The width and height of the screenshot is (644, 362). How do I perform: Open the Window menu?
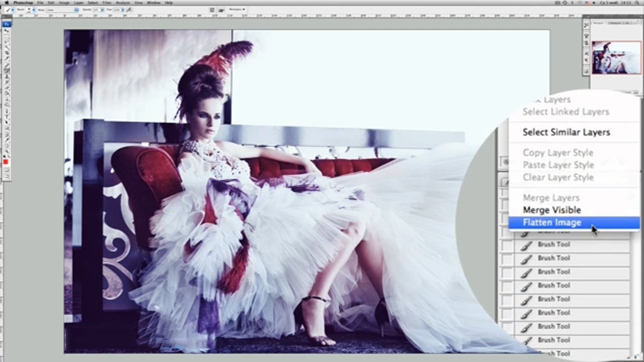pos(154,3)
